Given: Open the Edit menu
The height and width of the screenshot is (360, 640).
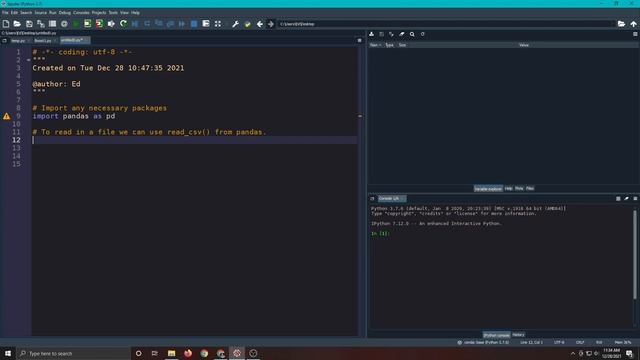Looking at the screenshot, I should [14, 13].
